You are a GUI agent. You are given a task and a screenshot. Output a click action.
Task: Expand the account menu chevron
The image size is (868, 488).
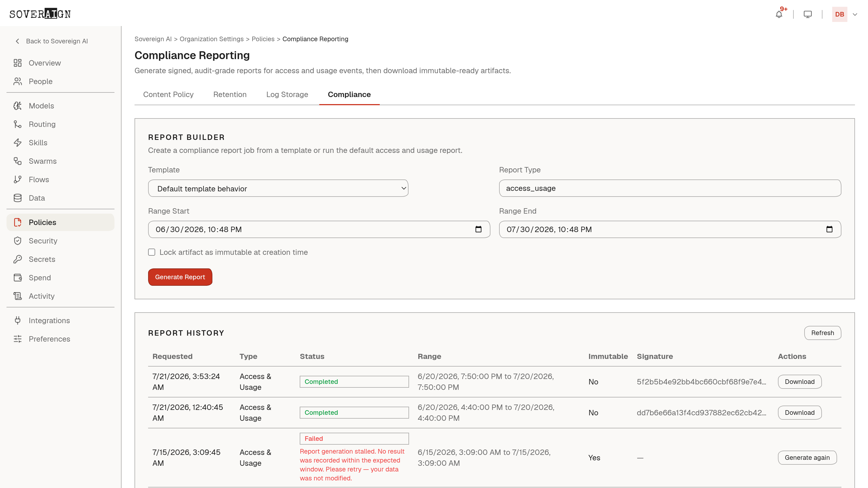855,14
